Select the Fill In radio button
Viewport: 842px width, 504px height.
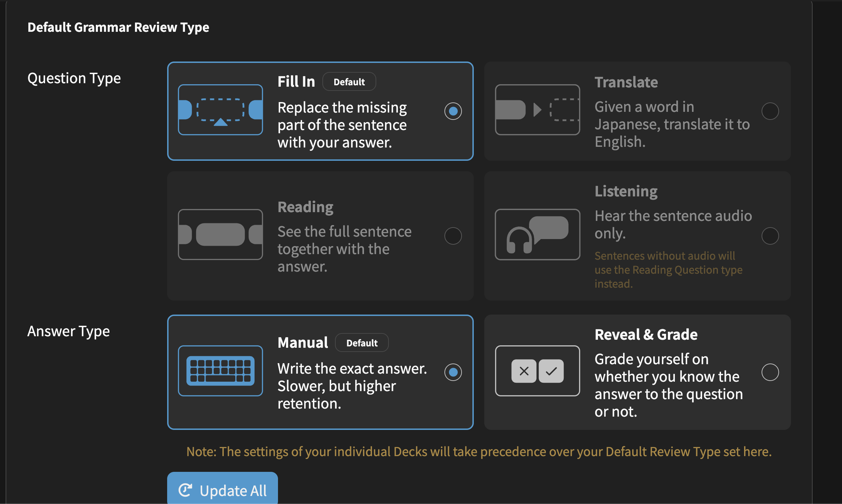tap(453, 111)
